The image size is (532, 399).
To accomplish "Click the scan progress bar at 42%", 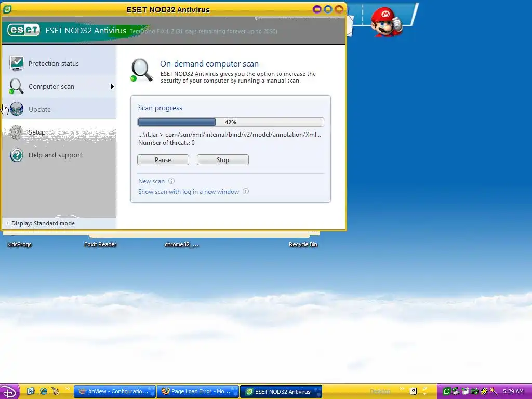I will pos(231,122).
